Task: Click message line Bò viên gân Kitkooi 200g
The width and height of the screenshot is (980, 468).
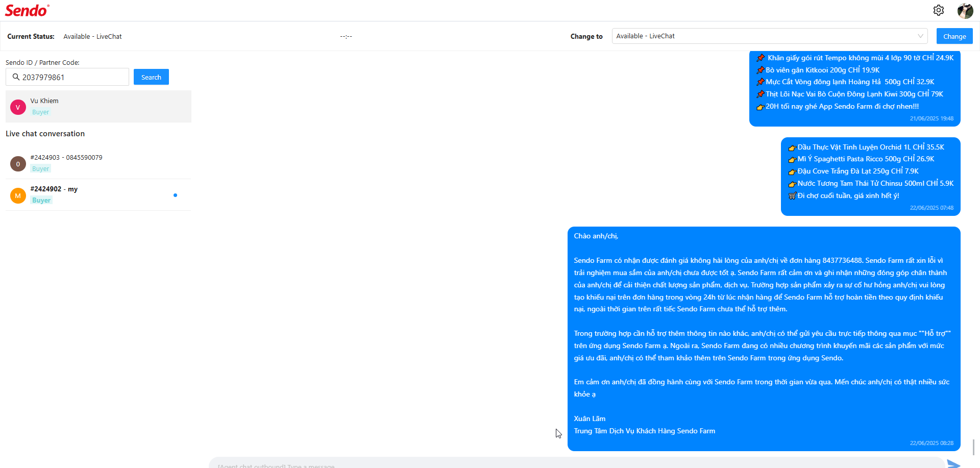Action: (x=818, y=70)
